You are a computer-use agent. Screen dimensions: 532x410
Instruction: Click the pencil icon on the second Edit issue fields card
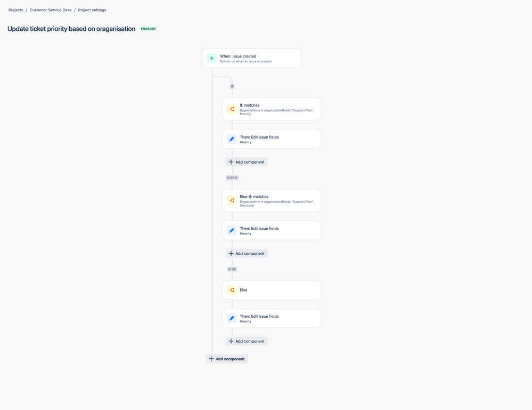click(232, 230)
